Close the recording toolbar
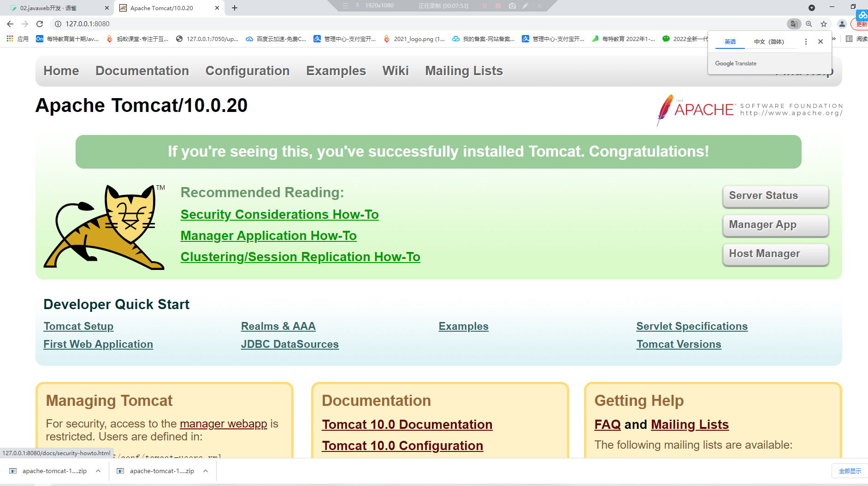The height and width of the screenshot is (486, 868). coord(539,6)
